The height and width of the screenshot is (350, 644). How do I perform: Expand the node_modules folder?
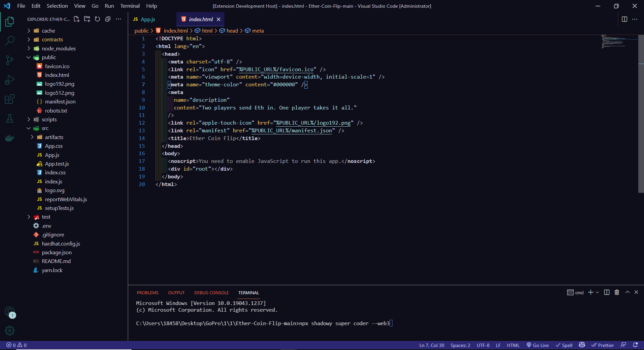(x=29, y=48)
